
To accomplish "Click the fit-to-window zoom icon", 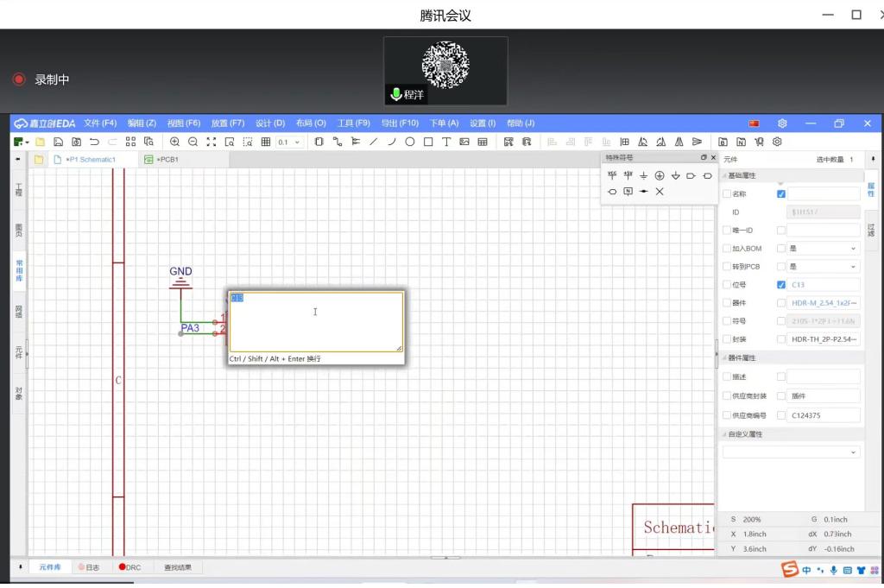I will coord(212,142).
